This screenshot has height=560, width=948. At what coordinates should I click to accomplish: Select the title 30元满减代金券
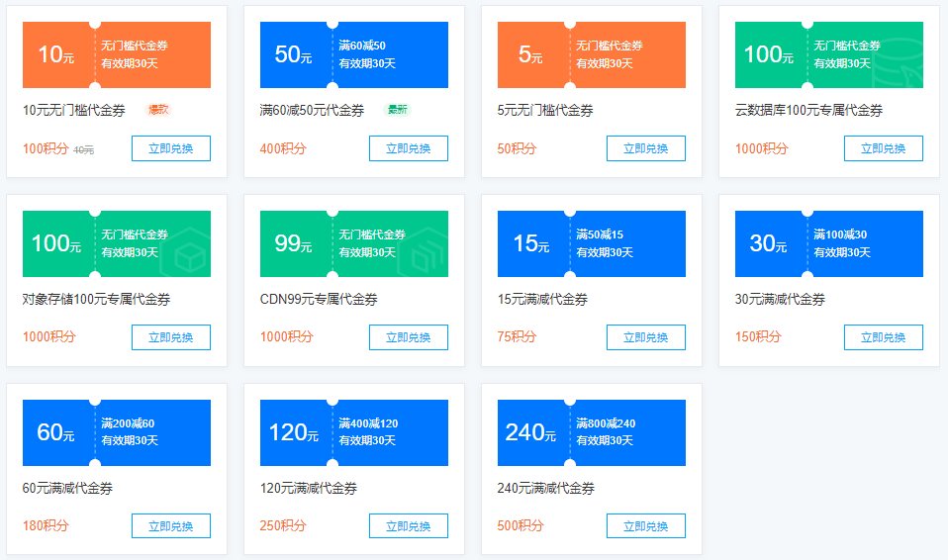[780, 299]
